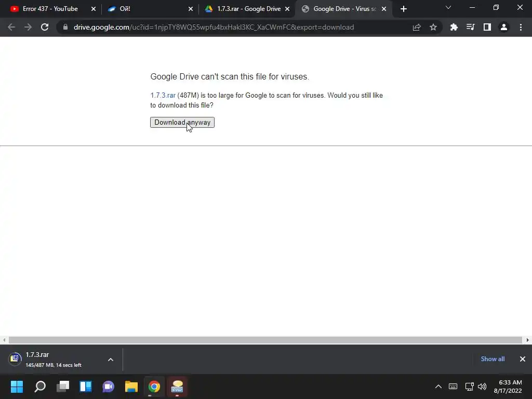Open the Windows Start menu
The height and width of the screenshot is (399, 532).
(x=17, y=387)
